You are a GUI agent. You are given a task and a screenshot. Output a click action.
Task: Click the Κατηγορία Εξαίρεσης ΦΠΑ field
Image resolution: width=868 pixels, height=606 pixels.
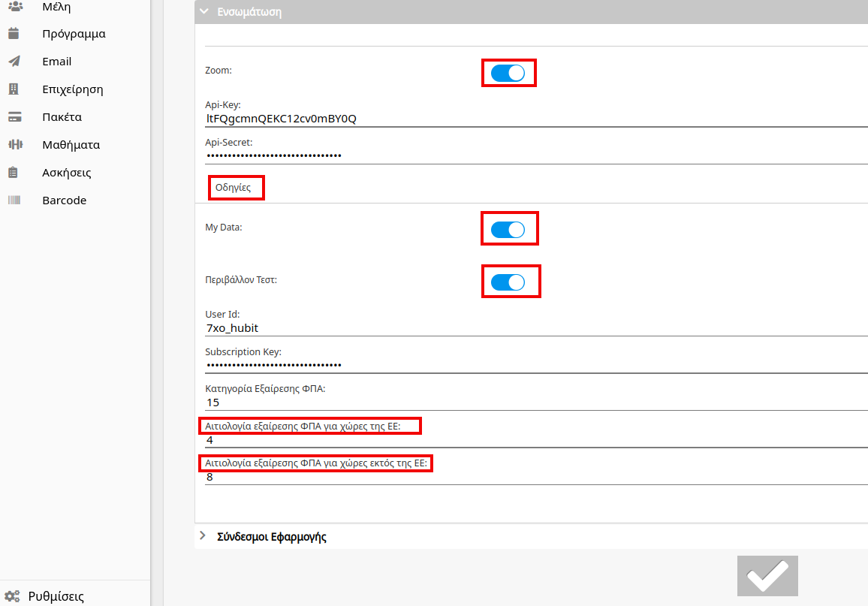pyautogui.click(x=536, y=403)
